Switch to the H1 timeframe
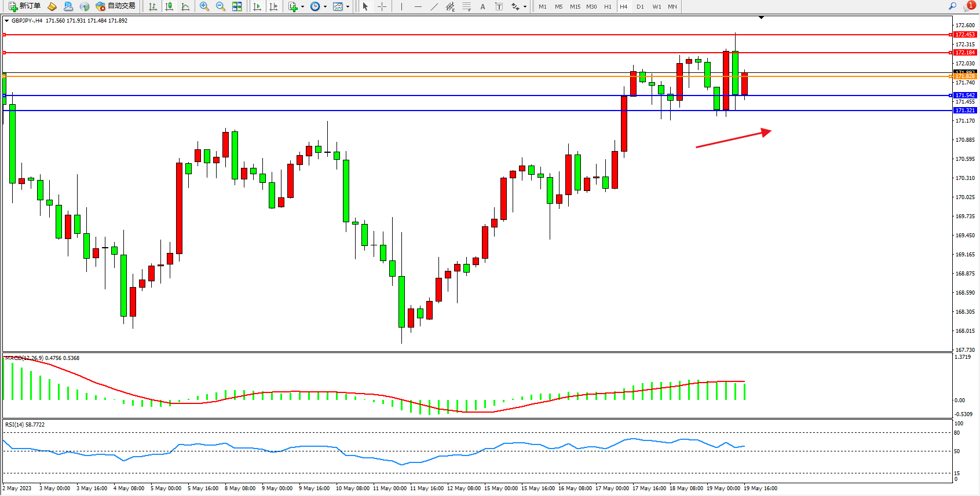Viewport: 980px width, 496px height. point(608,7)
